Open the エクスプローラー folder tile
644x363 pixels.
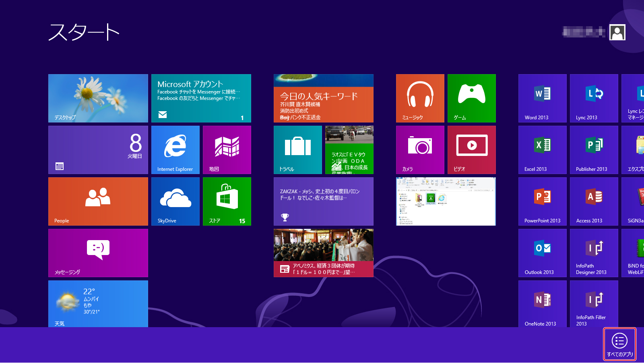click(x=633, y=150)
